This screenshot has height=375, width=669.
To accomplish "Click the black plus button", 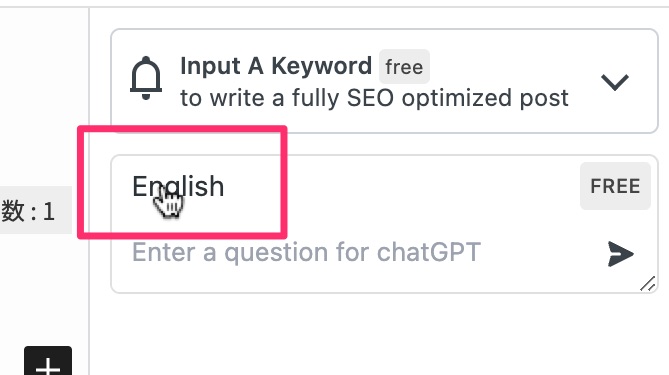I will pos(48,361).
